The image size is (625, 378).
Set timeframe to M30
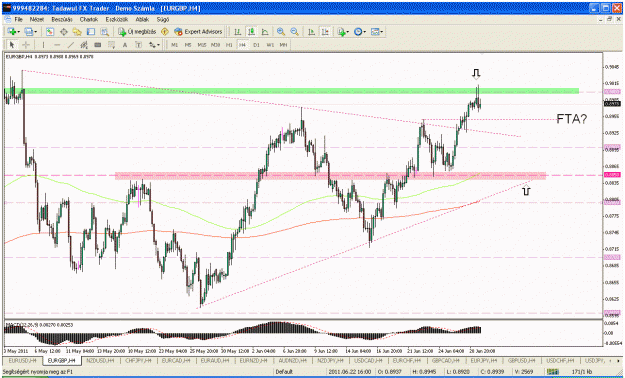coord(215,45)
